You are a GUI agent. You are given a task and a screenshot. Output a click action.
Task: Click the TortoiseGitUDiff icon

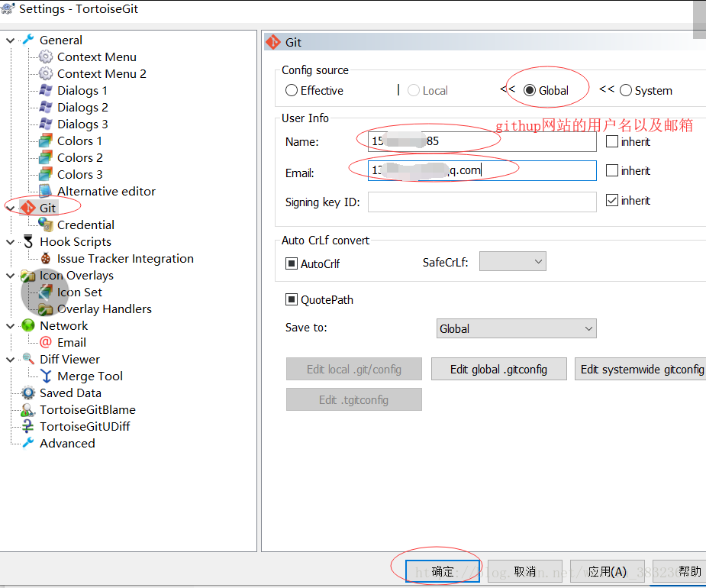28,426
